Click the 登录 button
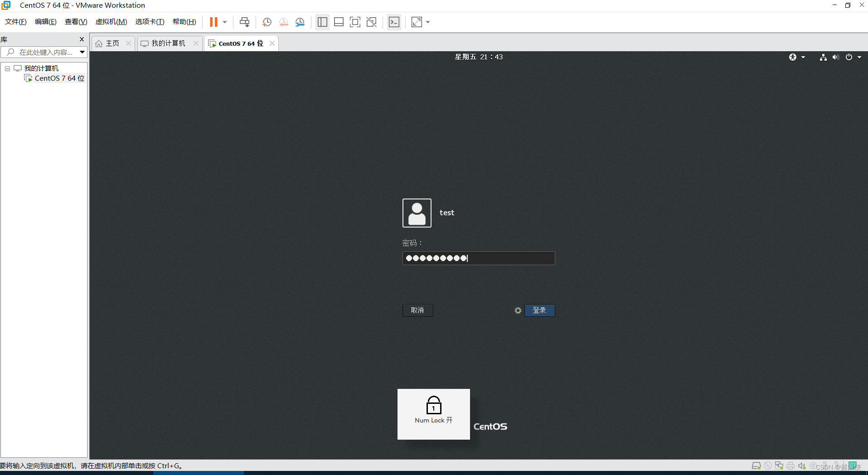 (540, 310)
